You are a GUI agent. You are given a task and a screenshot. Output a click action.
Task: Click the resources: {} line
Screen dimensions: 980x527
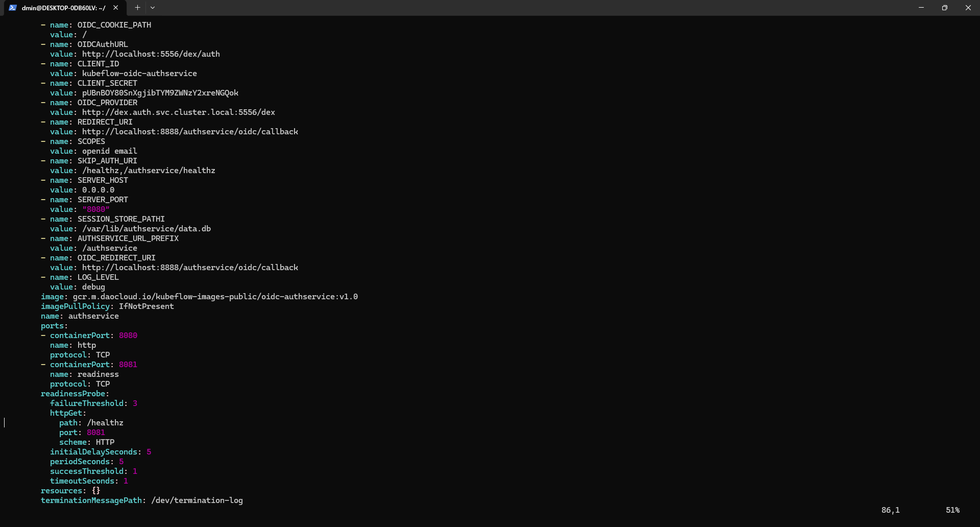[70, 491]
